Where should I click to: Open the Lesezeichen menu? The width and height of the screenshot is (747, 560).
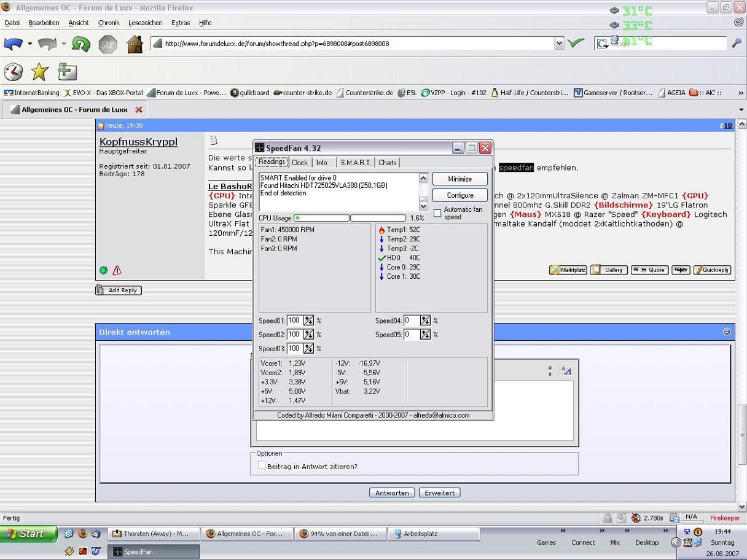(146, 23)
